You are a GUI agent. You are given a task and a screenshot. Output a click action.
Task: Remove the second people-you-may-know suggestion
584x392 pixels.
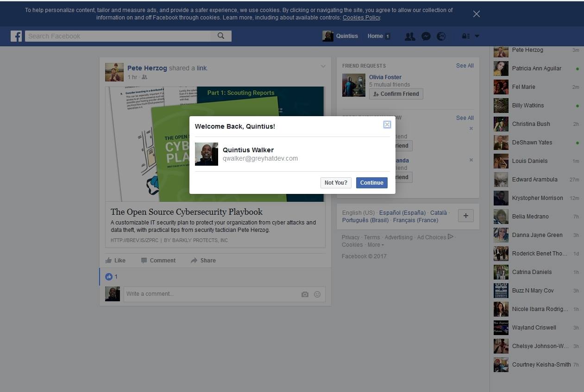pyautogui.click(x=471, y=160)
